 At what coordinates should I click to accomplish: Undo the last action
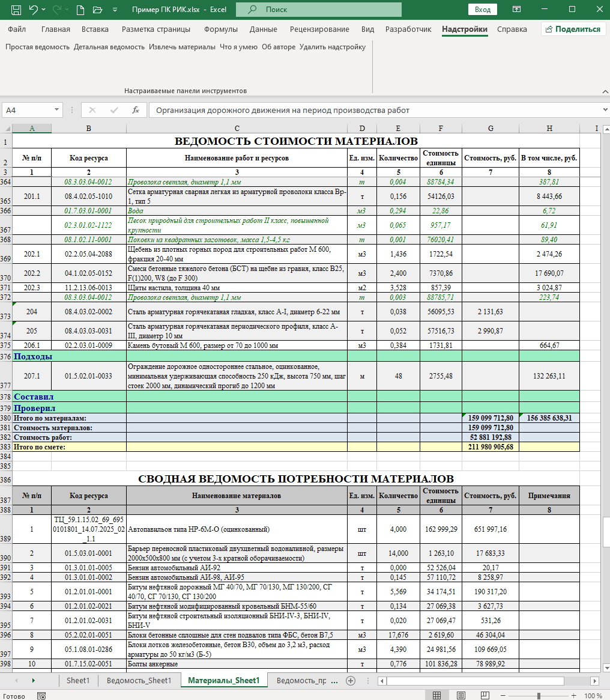click(x=34, y=10)
